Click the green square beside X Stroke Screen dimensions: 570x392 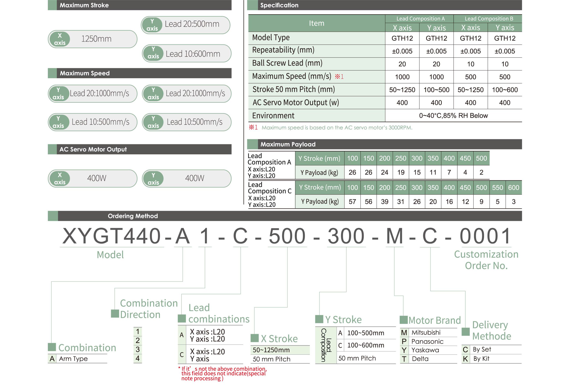click(x=254, y=338)
